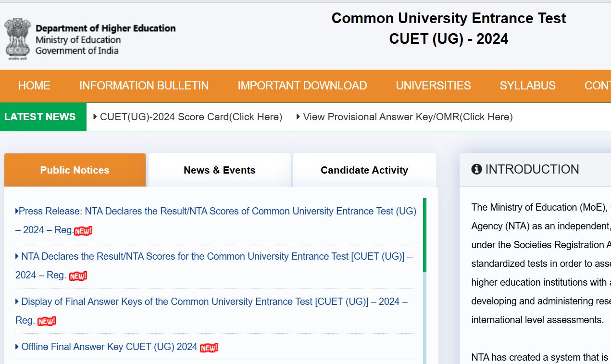Click NEW badge on Offline Final Answer Key
The width and height of the screenshot is (611, 364).
pos(209,347)
